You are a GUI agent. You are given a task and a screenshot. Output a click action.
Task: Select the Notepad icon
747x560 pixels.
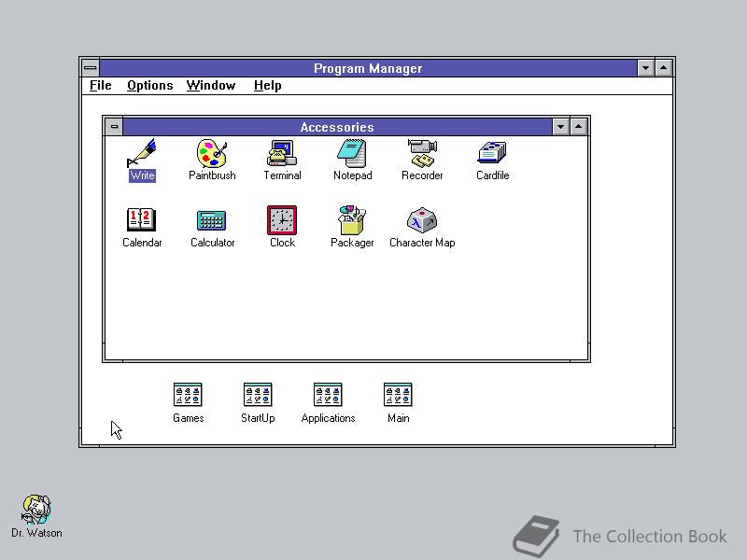352,153
